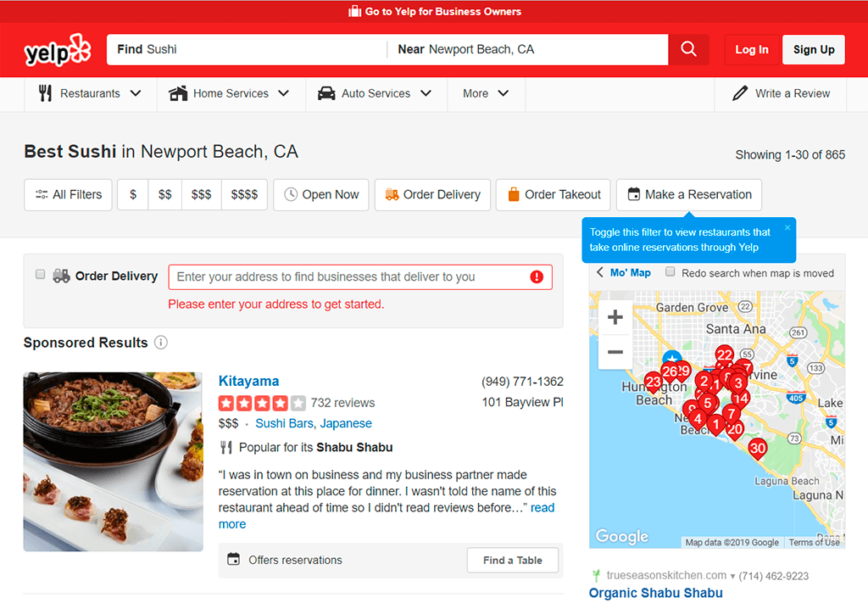Close the blue reservation tooltip

[787, 227]
